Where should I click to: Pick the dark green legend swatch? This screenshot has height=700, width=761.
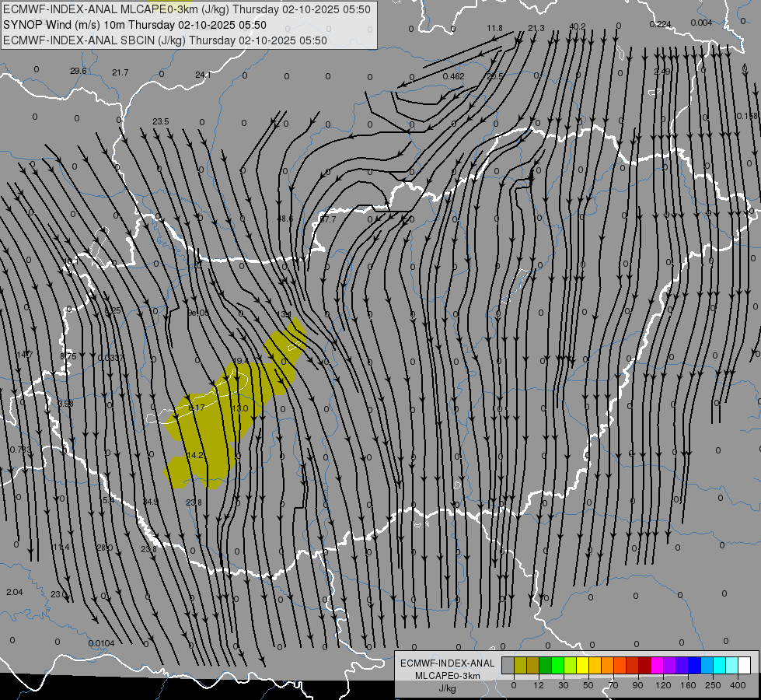(x=545, y=665)
